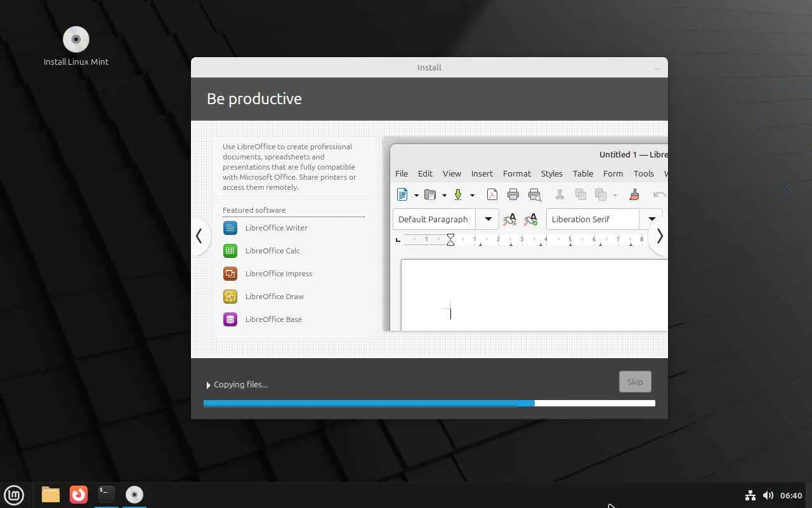Click the Liberation Serif font name box

pyautogui.click(x=593, y=219)
